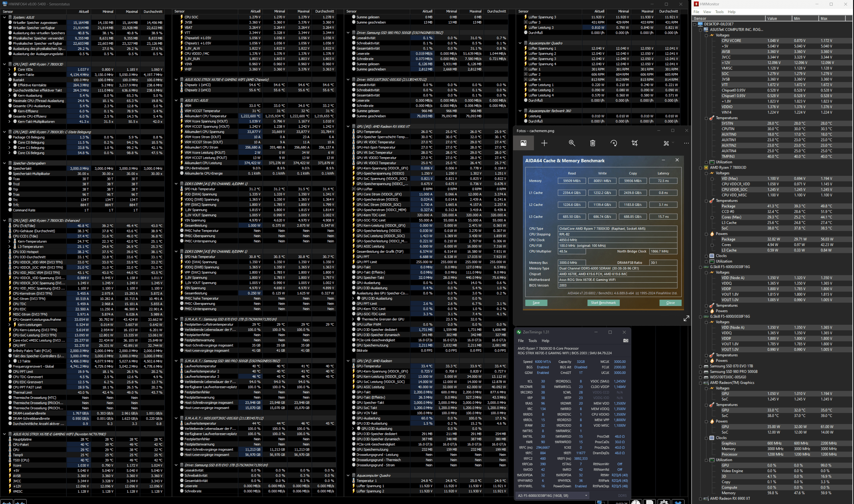The image size is (854, 504).
Task: Rotate the image with the rotate icon
Action: [613, 143]
